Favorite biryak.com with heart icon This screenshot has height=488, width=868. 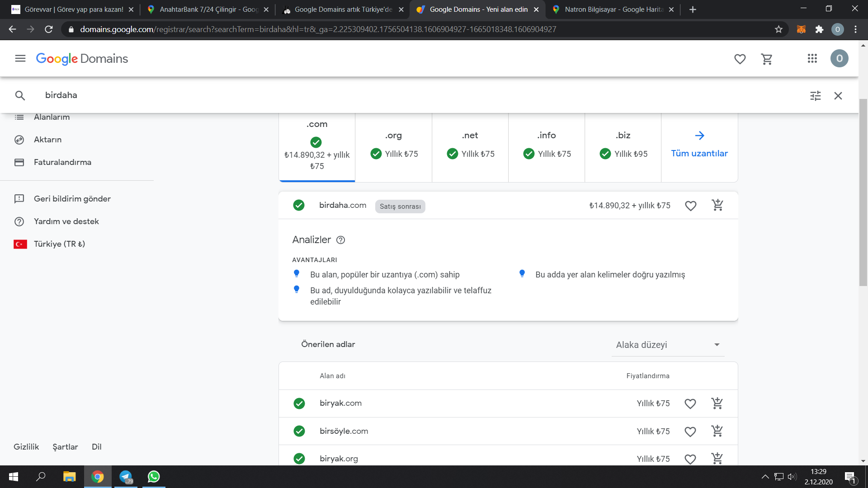[690, 404]
